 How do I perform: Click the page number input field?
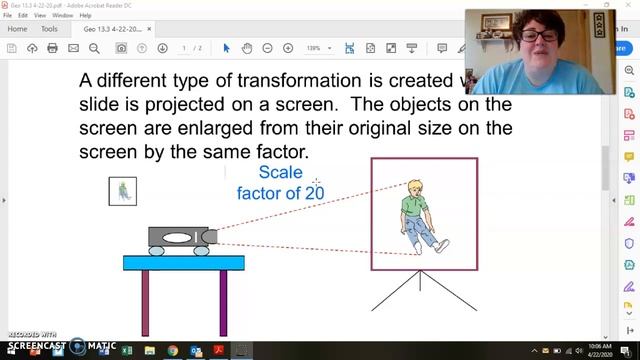[184, 48]
